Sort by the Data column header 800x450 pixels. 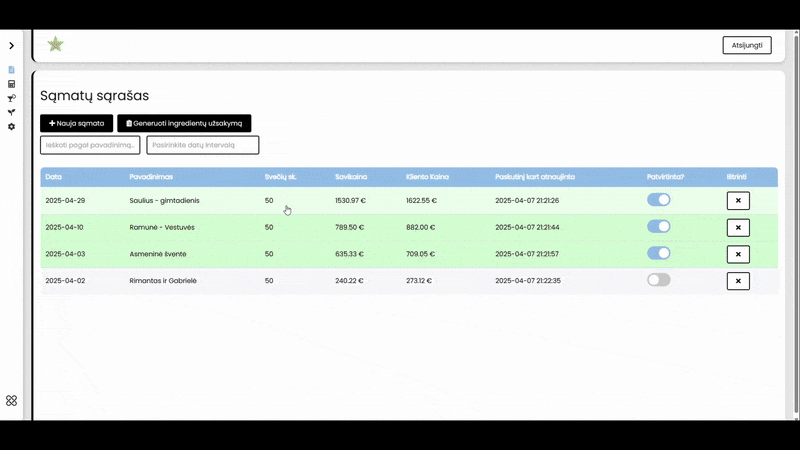[x=54, y=177]
